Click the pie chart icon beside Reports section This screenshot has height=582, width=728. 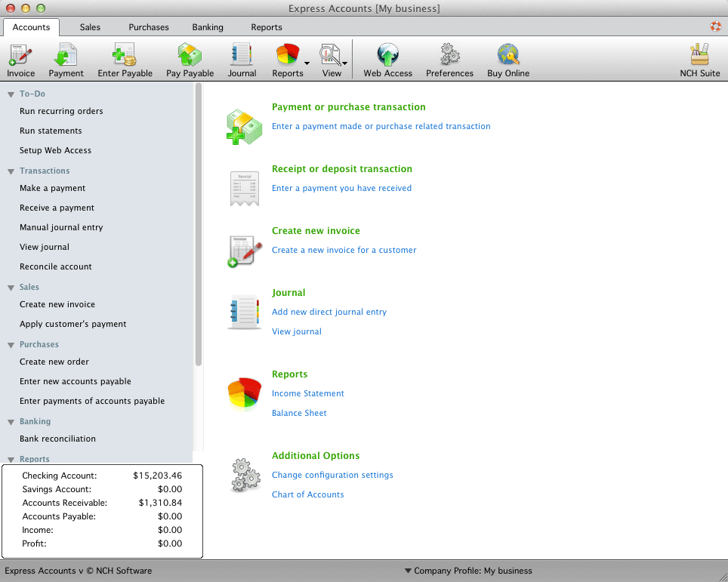tap(244, 393)
